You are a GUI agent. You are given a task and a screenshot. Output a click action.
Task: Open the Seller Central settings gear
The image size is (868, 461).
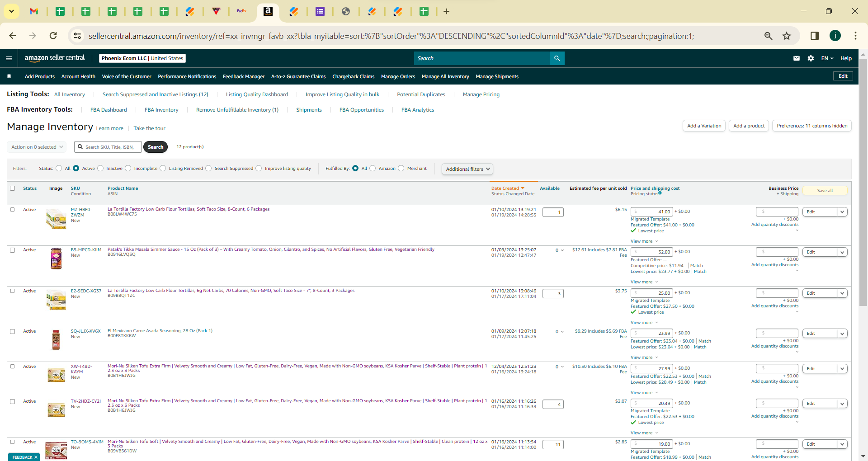(811, 58)
